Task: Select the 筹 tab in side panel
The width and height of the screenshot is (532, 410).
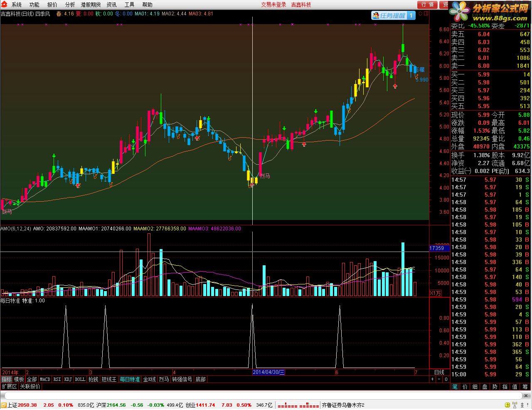Action: [x=525, y=387]
